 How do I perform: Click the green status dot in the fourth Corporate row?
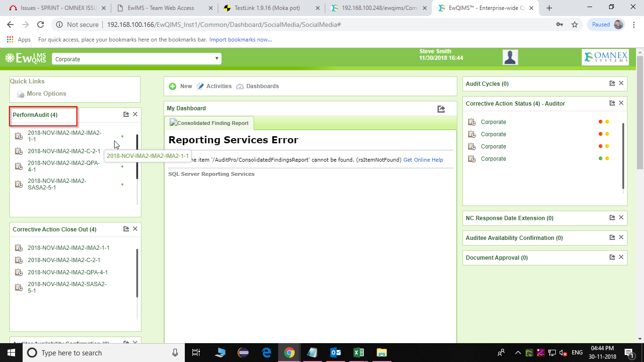tap(601, 159)
